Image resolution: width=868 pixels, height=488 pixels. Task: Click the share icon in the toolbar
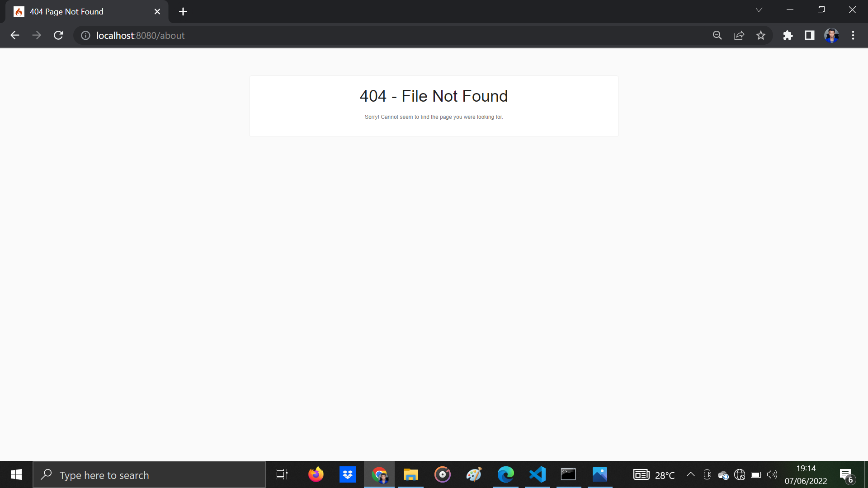point(739,35)
